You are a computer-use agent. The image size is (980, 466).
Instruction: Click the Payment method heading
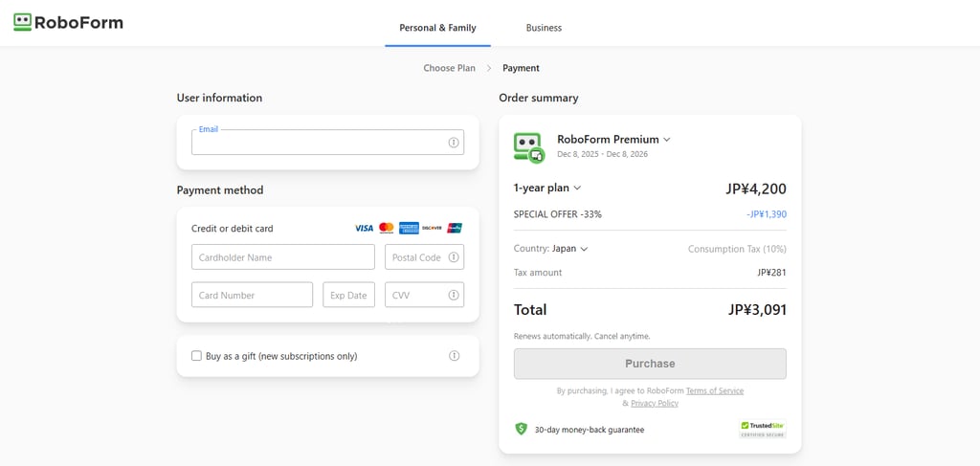coord(220,189)
